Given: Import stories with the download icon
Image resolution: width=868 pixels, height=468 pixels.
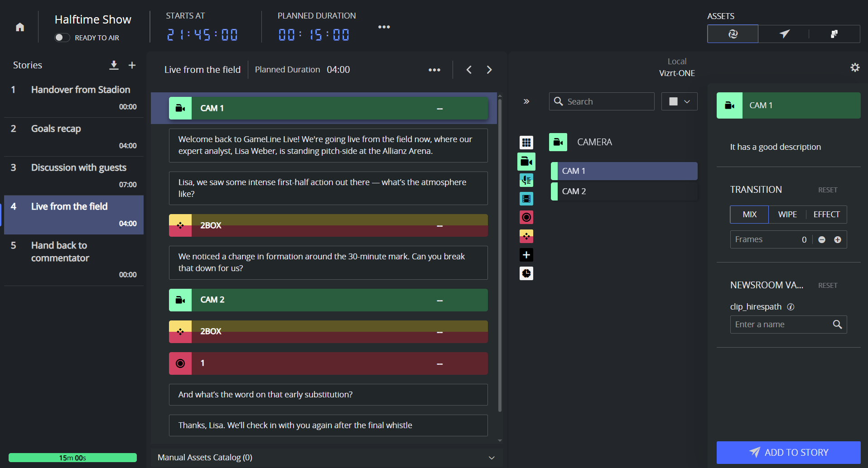Looking at the screenshot, I should [114, 65].
